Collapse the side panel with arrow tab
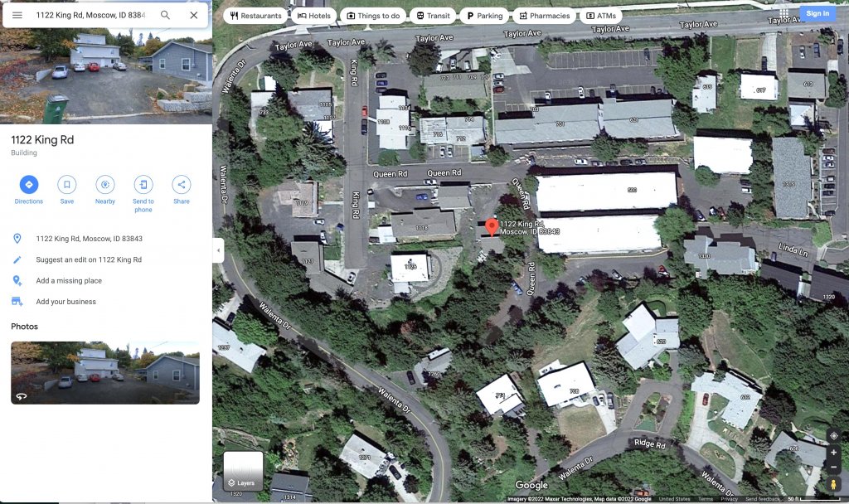 218,250
